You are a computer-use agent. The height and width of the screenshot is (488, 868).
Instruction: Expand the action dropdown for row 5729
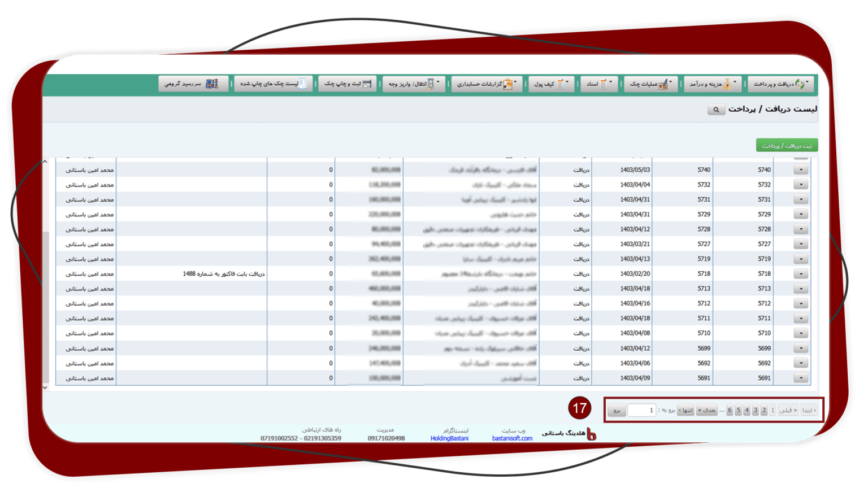(801, 214)
